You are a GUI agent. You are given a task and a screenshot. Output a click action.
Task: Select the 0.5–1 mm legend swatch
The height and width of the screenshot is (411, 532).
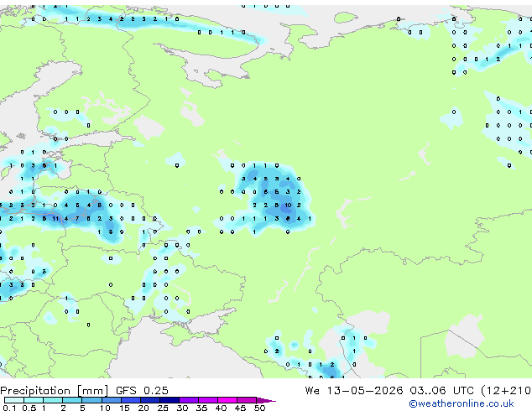[x=34, y=400]
